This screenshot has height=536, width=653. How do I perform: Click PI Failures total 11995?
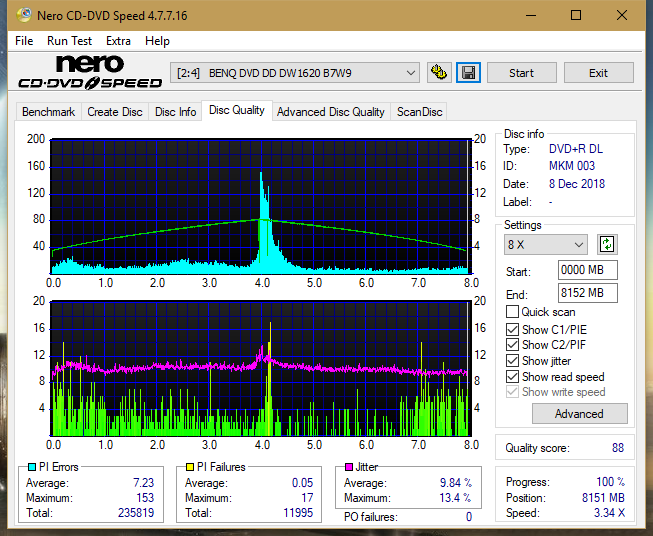point(298,513)
